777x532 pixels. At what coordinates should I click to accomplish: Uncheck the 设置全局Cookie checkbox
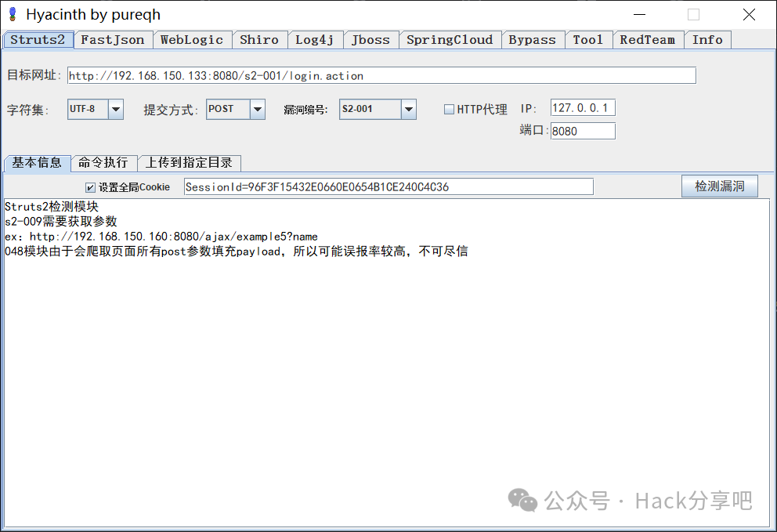pyautogui.click(x=90, y=187)
